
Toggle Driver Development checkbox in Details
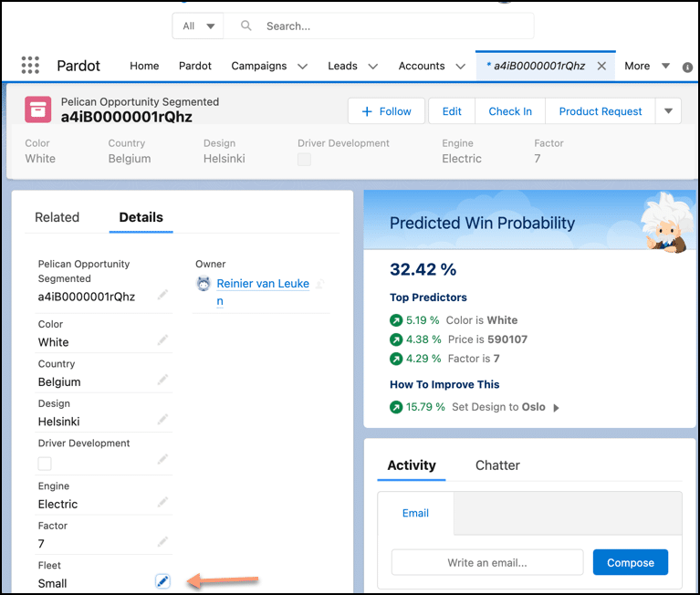tap(45, 464)
